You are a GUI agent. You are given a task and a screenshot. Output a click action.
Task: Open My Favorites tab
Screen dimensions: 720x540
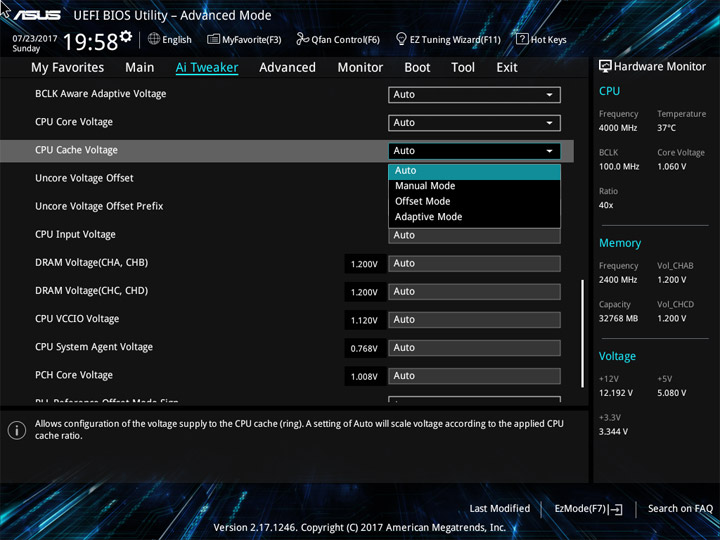coord(68,68)
